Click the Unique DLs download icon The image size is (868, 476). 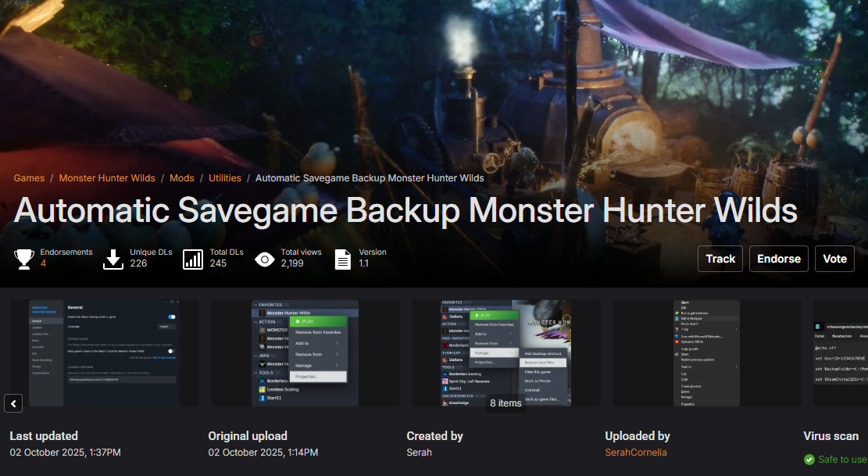pos(113,259)
